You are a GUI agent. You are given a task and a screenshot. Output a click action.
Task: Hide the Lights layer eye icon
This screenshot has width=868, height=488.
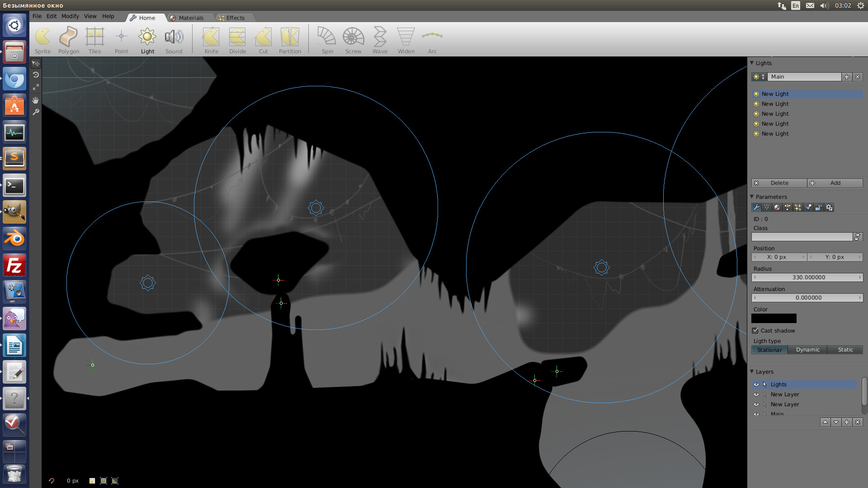(756, 385)
